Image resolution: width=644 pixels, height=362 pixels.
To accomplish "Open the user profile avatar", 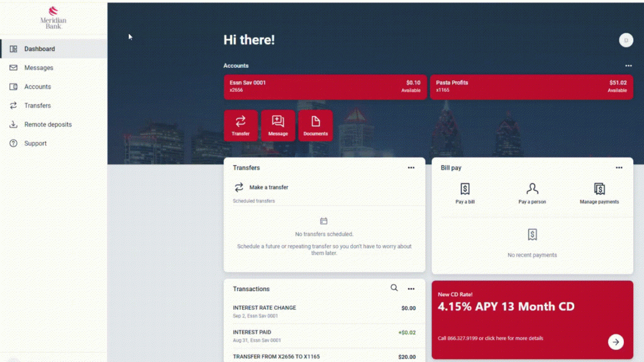I will (x=626, y=40).
